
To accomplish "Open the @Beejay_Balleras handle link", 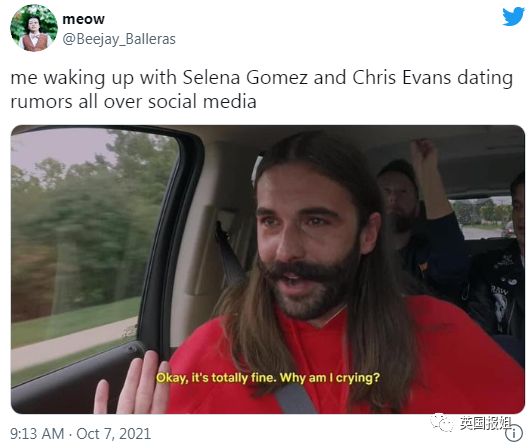I will click(x=119, y=39).
